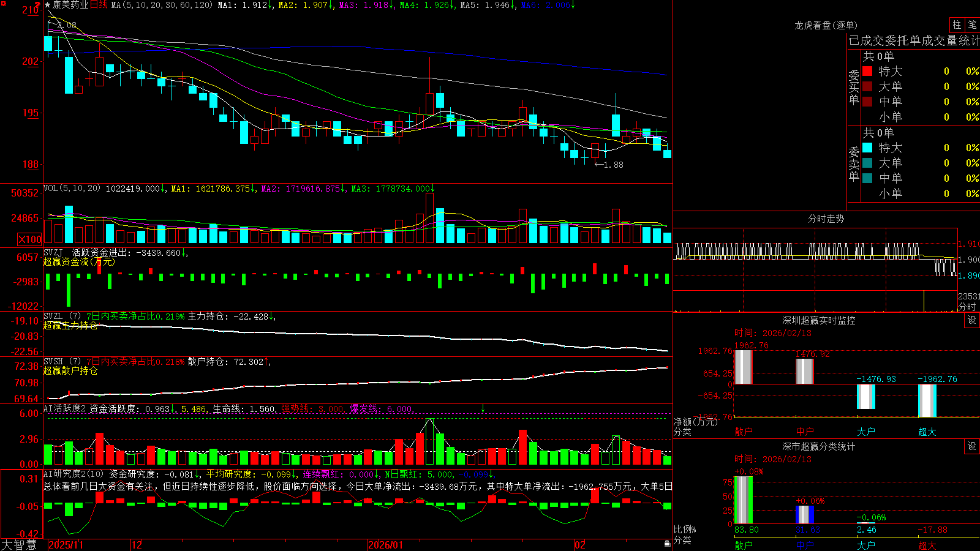Click the green MA4: 1.926 value

point(427,5)
